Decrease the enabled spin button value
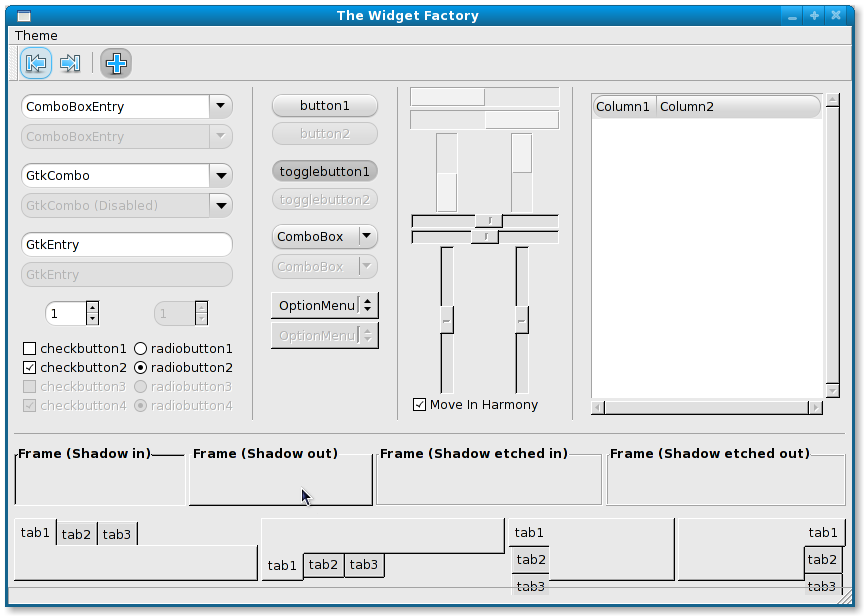Image resolution: width=864 pixels, height=616 pixels. pyautogui.click(x=93, y=318)
